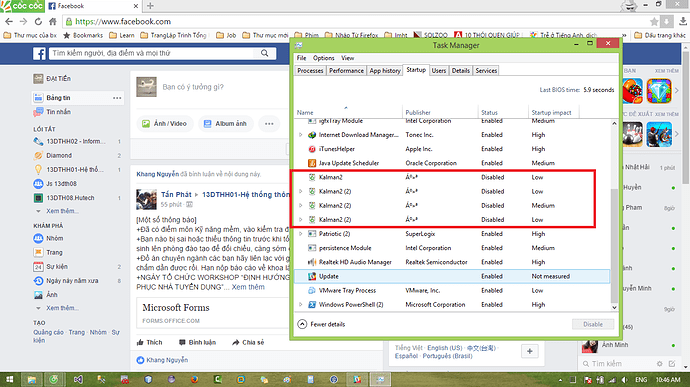Open Visual Studio from the taskbar
Screen dimensions: 690x387
(x=78, y=380)
